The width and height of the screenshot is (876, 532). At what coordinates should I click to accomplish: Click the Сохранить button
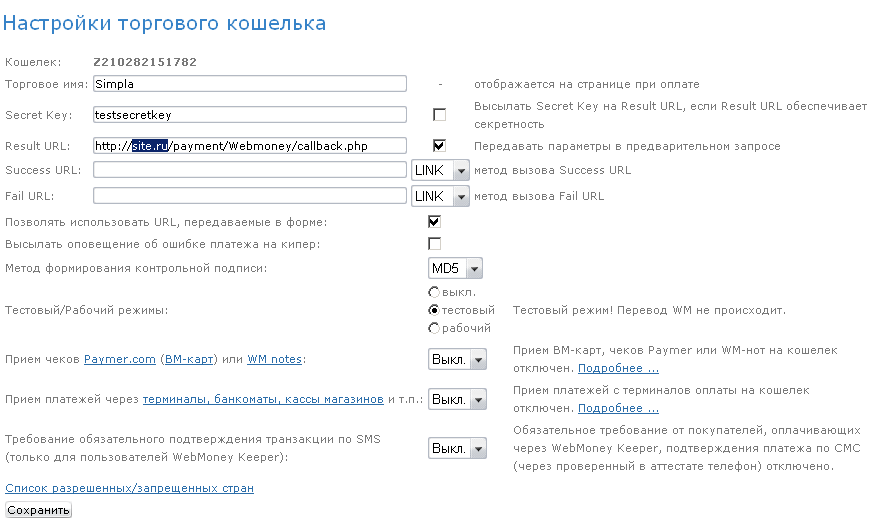38,510
